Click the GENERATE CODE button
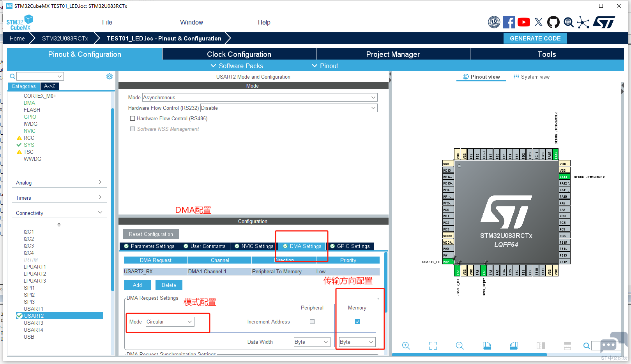Viewport: 631px width, 364px height. coord(535,38)
